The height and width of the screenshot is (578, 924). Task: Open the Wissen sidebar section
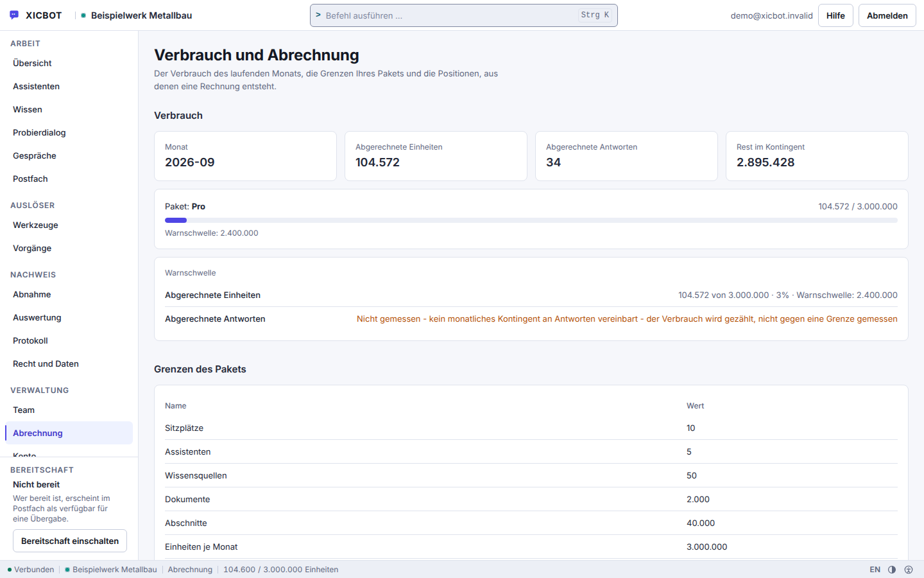(69, 109)
